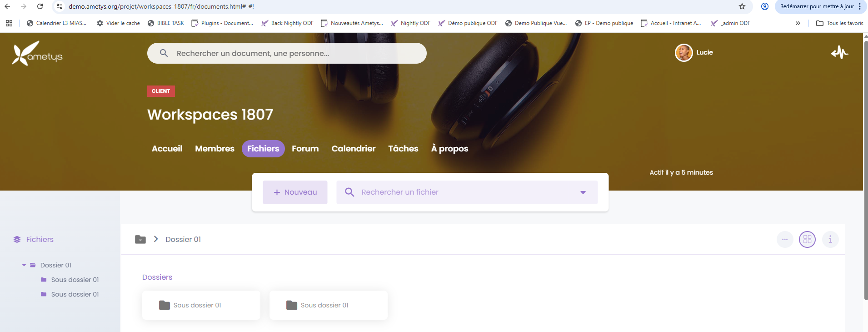This screenshot has width=868, height=332.
Task: Open the Plugins - Document bookmark
Action: point(222,23)
